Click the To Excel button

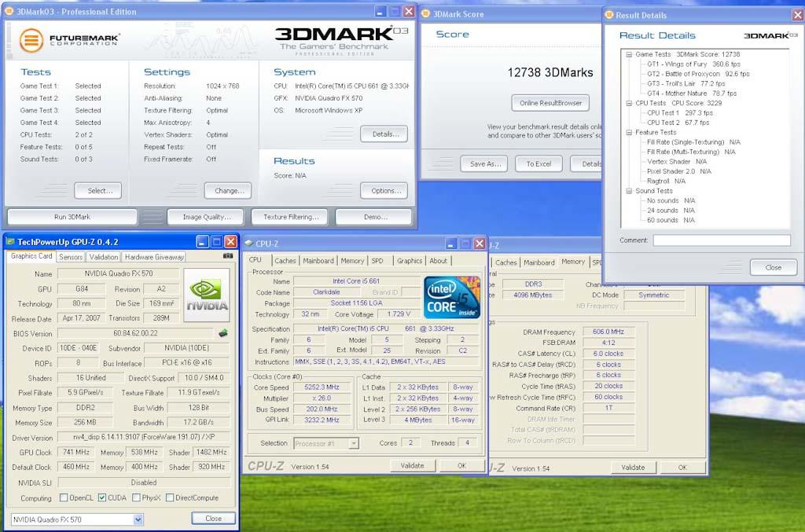pyautogui.click(x=539, y=164)
